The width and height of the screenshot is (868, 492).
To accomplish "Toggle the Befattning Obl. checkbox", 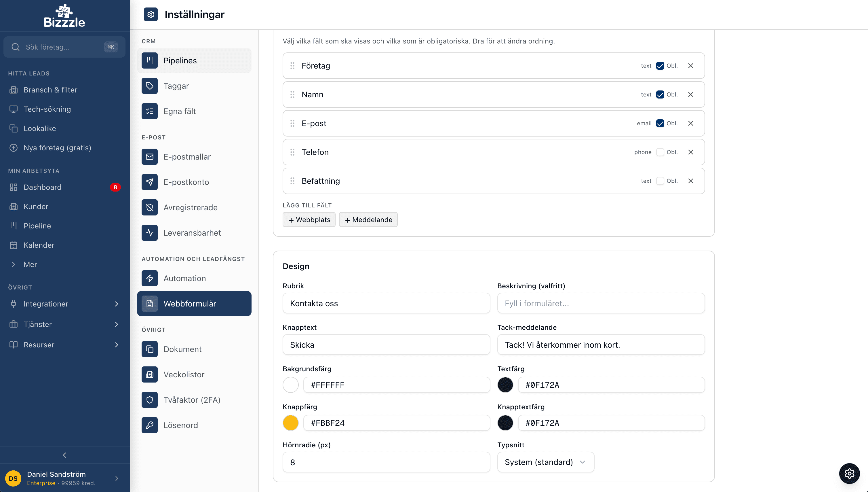I will coord(660,181).
